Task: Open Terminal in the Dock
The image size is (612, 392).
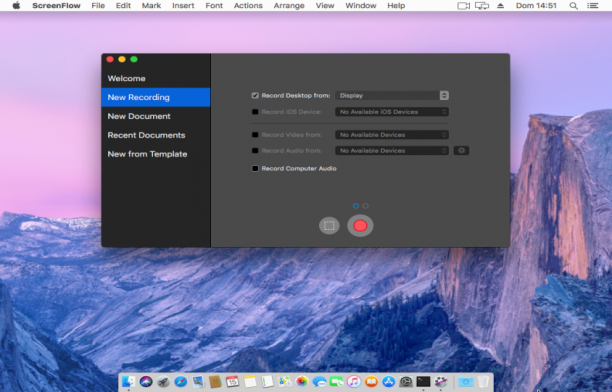Action: pos(423,381)
